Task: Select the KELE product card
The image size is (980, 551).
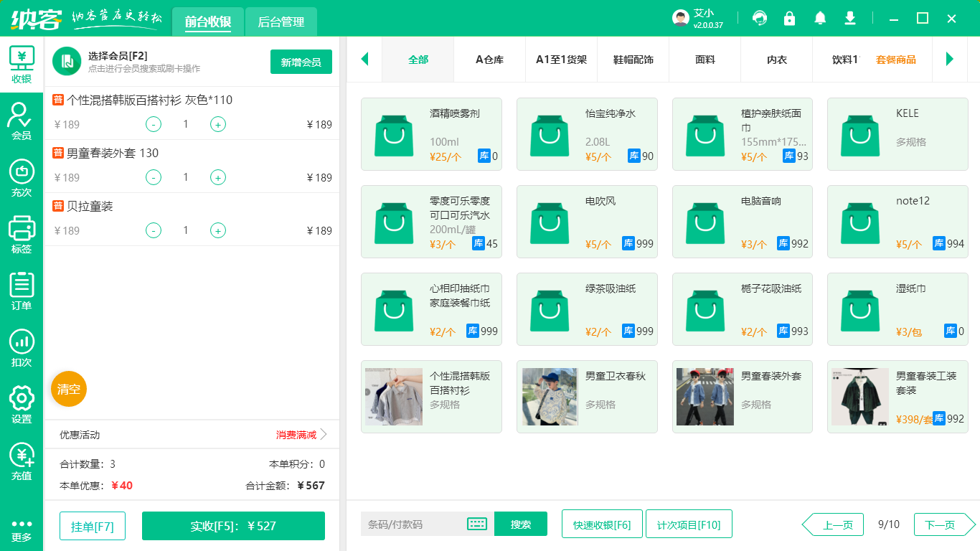Action: (x=897, y=134)
